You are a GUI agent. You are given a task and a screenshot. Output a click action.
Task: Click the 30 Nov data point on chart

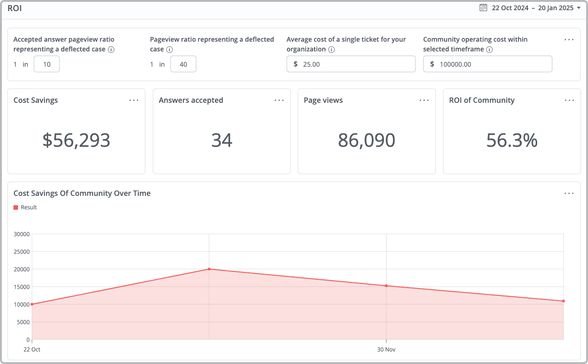386,286
